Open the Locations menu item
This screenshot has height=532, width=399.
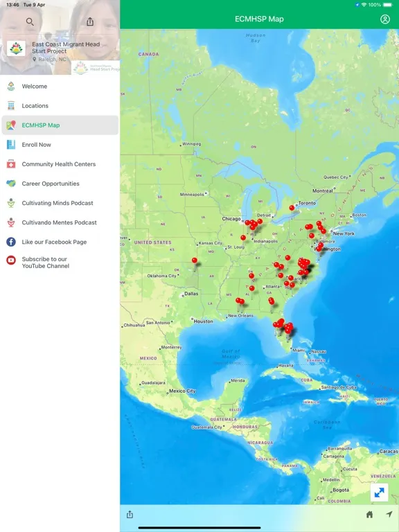(x=60, y=105)
